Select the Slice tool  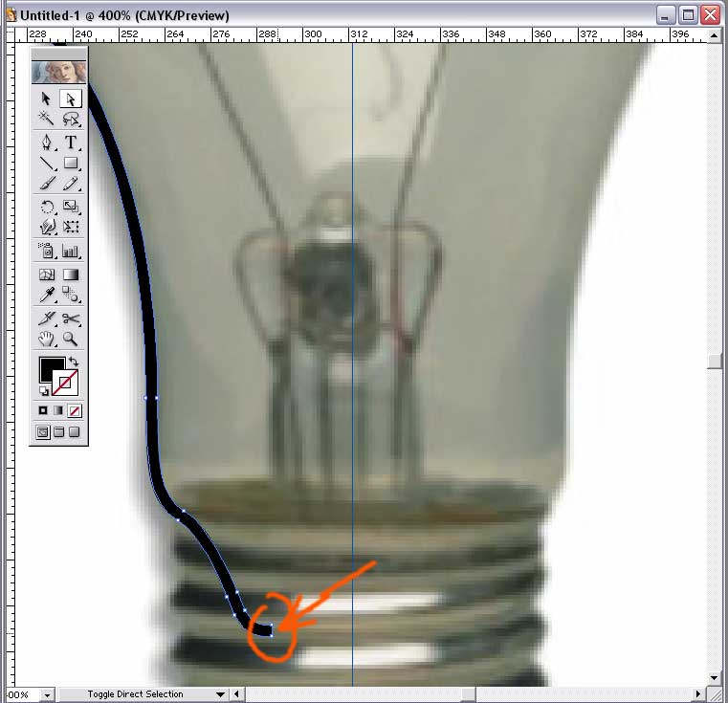coord(46,319)
